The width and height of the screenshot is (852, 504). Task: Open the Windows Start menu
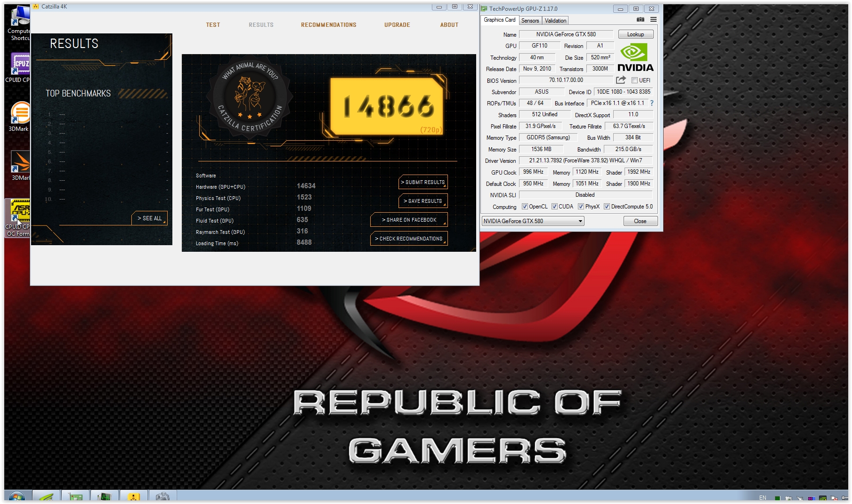16,497
